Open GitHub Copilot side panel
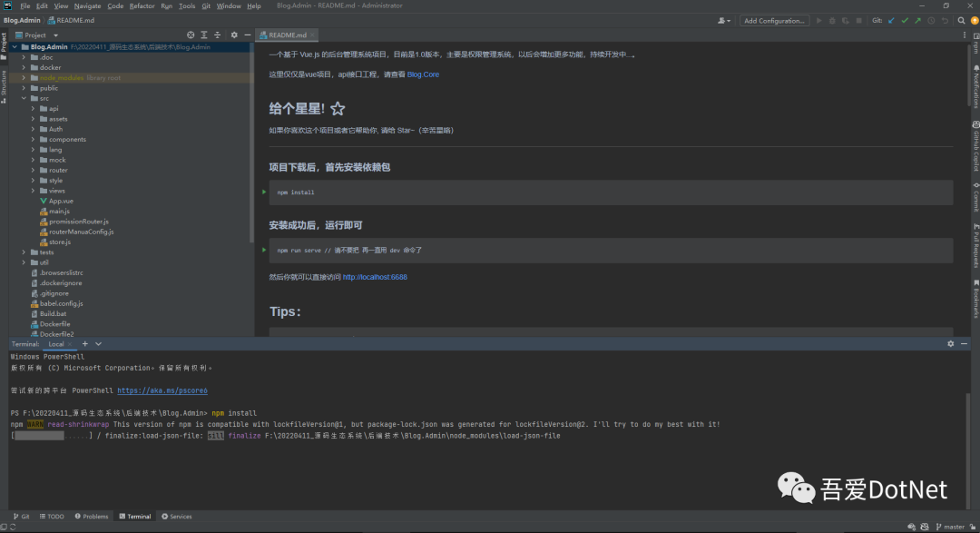This screenshot has width=980, height=533. pos(975,146)
